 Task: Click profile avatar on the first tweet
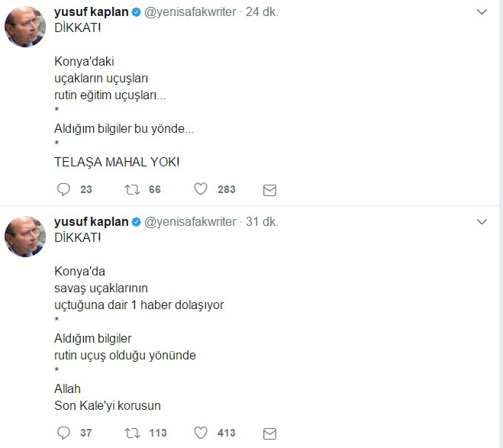(x=25, y=27)
